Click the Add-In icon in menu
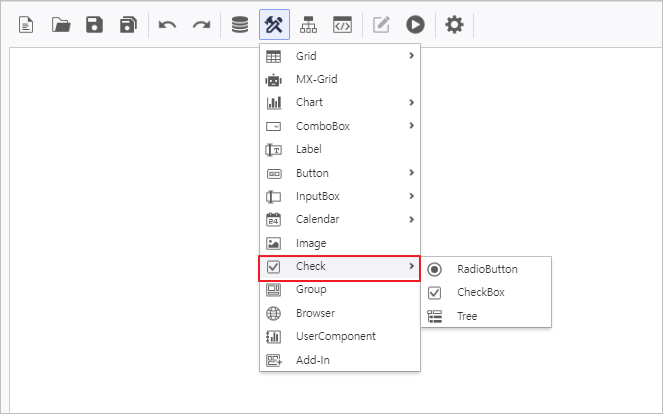The image size is (663, 414). pos(274,360)
